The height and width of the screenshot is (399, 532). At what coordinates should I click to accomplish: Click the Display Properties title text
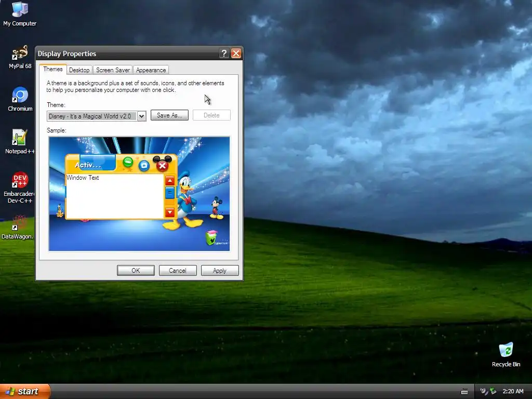tap(67, 54)
